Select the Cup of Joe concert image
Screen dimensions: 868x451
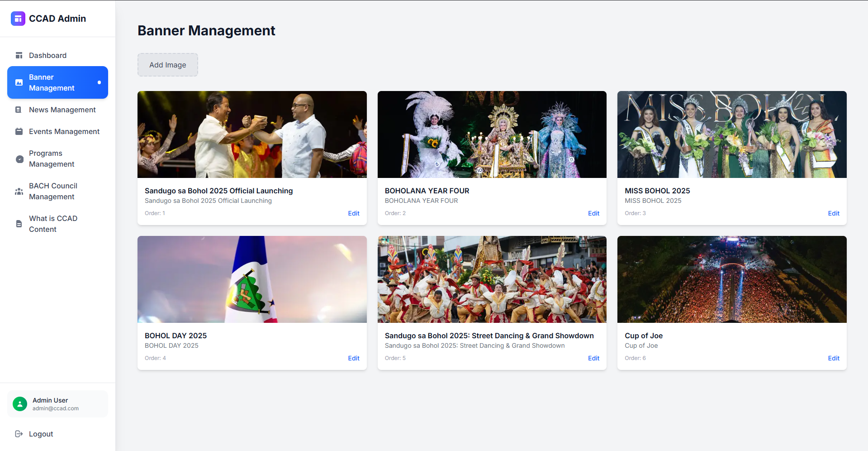tap(731, 279)
